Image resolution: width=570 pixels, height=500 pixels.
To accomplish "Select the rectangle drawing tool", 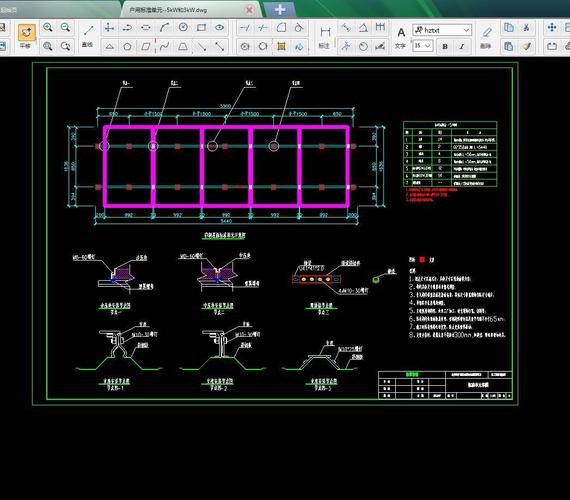I will click(x=201, y=28).
